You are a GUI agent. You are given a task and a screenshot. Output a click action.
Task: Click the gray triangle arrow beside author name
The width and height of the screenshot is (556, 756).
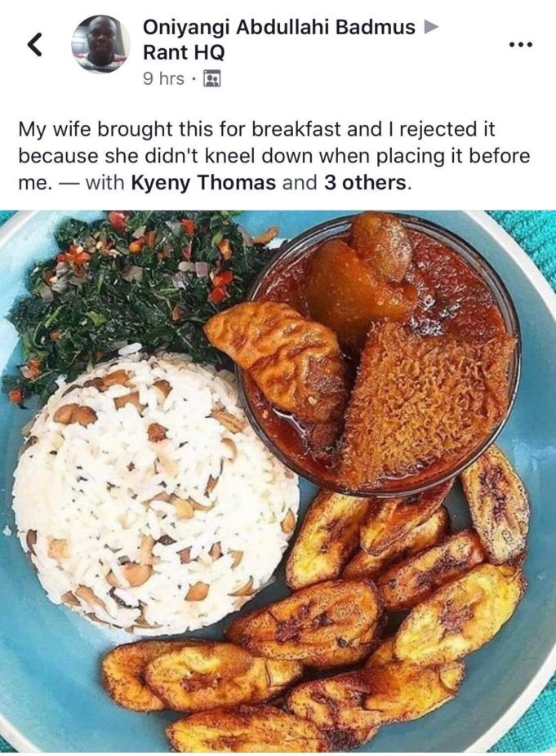[x=430, y=28]
